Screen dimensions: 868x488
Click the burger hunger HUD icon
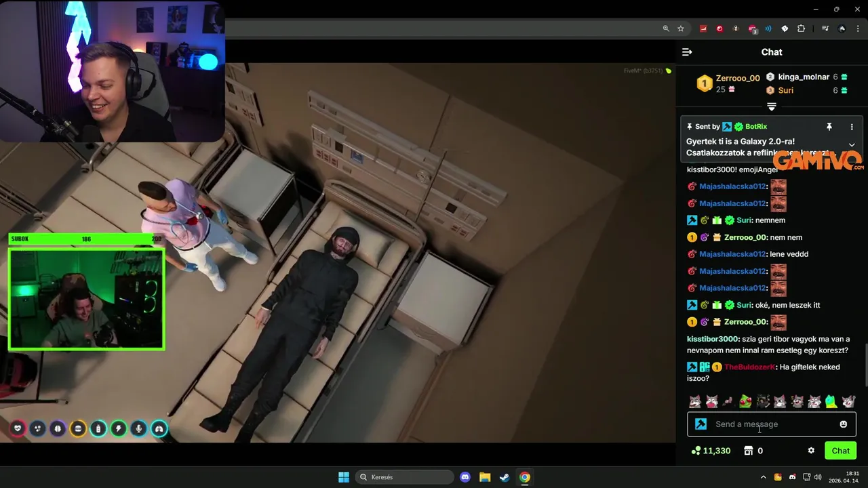pos(78,428)
